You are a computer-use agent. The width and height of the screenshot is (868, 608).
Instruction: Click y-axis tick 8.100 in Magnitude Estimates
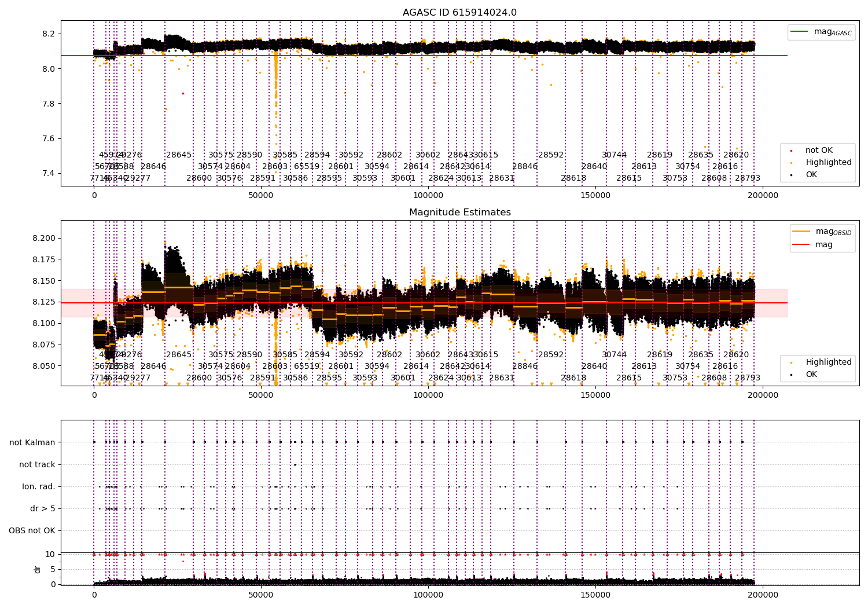click(x=45, y=323)
